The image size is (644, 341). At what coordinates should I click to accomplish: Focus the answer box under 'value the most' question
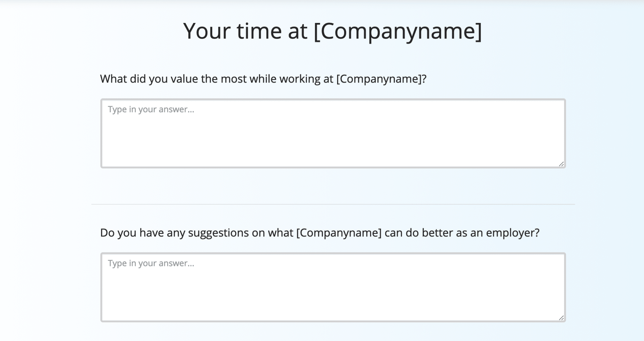pos(333,133)
